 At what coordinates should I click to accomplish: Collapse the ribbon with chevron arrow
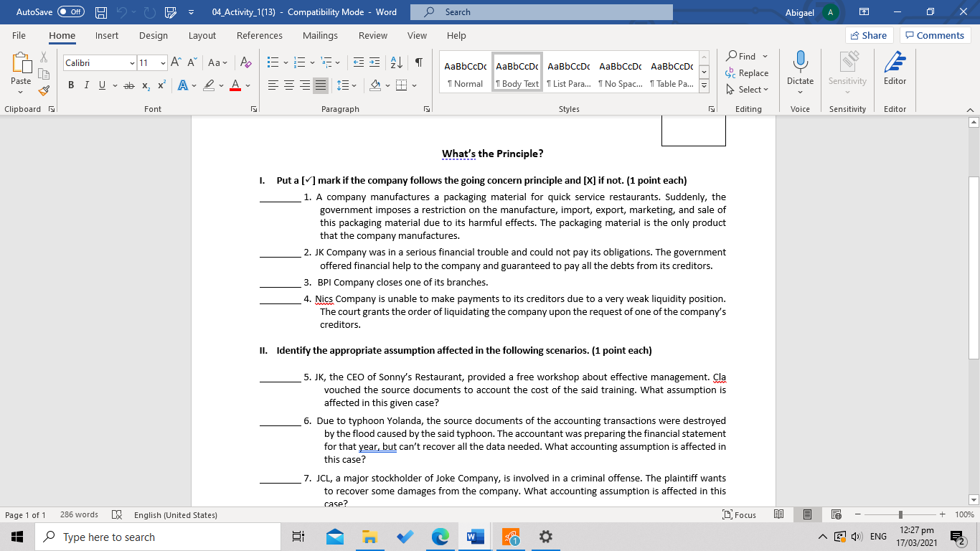click(971, 109)
